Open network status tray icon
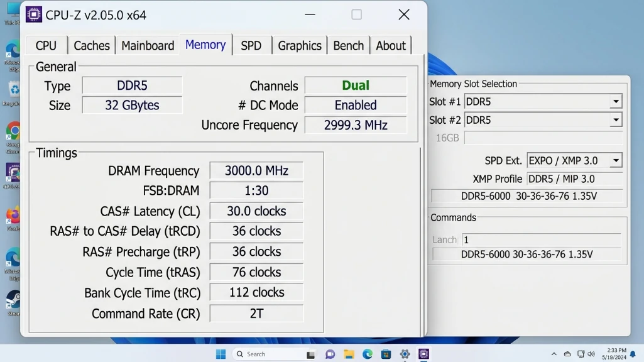644x362 pixels. pyautogui.click(x=581, y=354)
